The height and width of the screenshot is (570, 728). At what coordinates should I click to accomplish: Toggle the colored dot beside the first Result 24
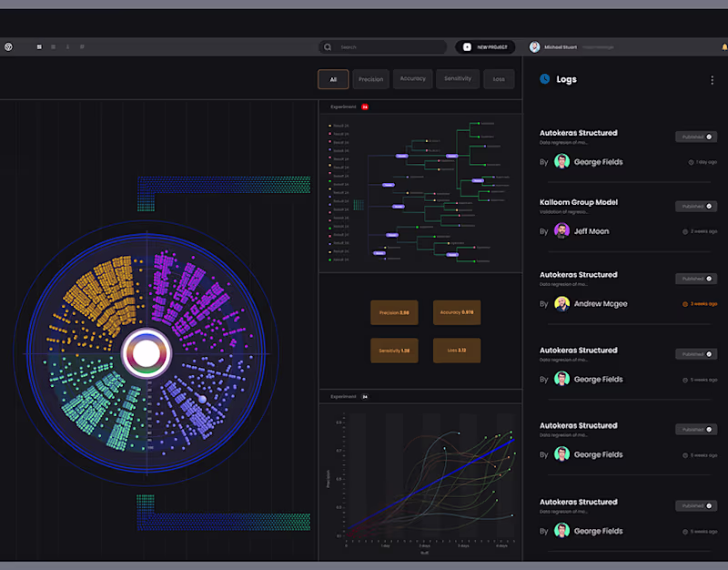pos(329,125)
